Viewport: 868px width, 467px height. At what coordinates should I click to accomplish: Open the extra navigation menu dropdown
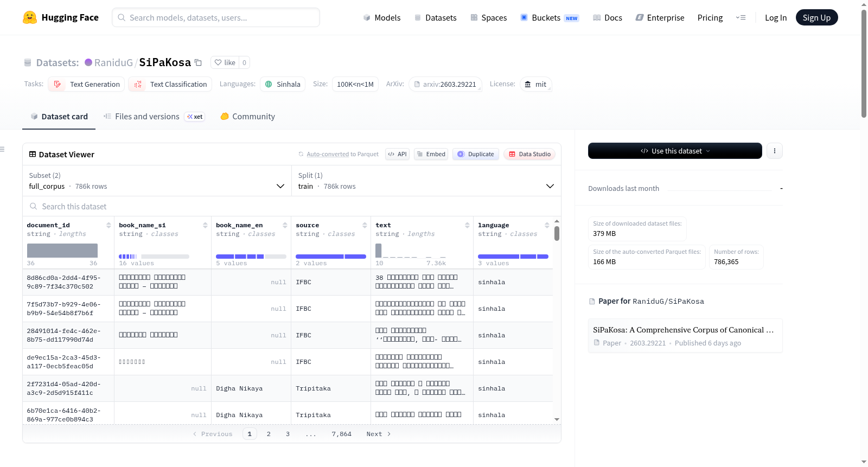tap(741, 17)
